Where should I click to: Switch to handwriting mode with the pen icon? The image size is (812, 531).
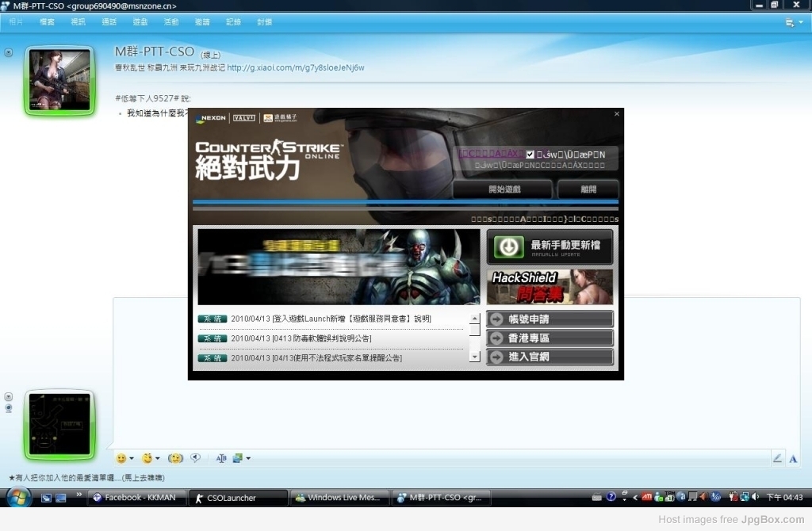click(x=777, y=458)
